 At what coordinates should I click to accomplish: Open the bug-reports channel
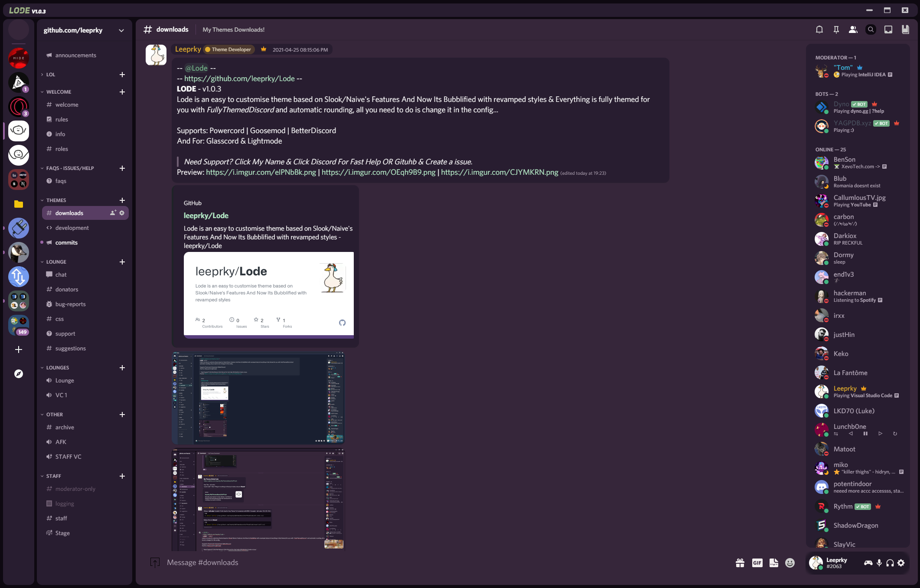pos(70,304)
